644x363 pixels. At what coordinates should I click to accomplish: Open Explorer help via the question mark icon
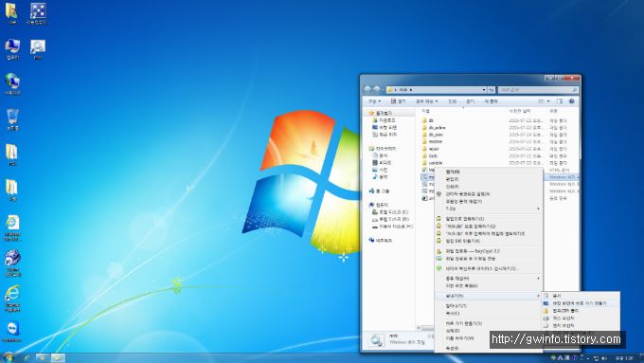571,101
